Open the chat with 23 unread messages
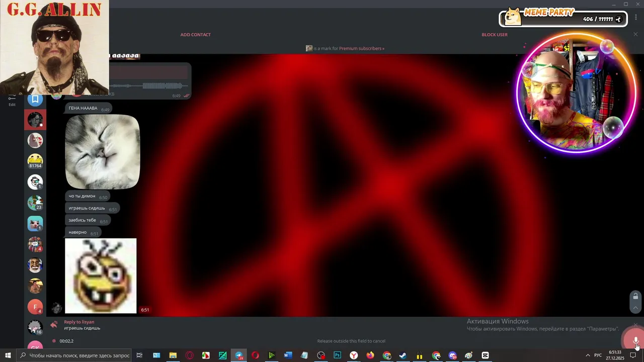644x362 pixels. pyautogui.click(x=35, y=203)
